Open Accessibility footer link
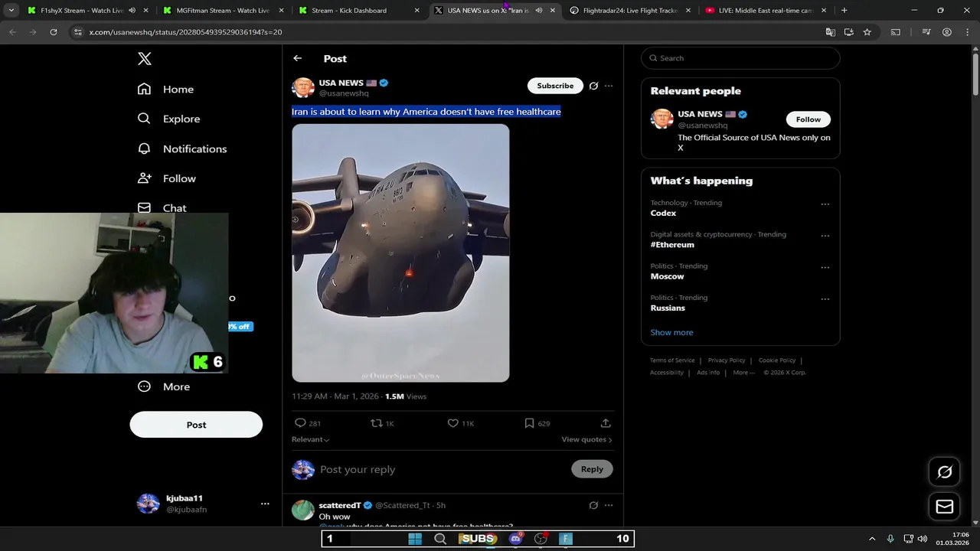 click(x=667, y=373)
